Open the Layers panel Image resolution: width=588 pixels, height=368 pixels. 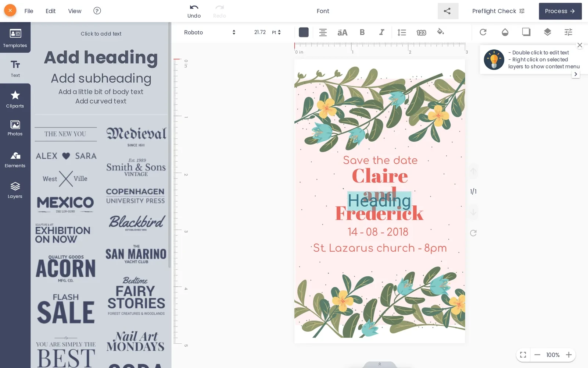[x=15, y=190]
